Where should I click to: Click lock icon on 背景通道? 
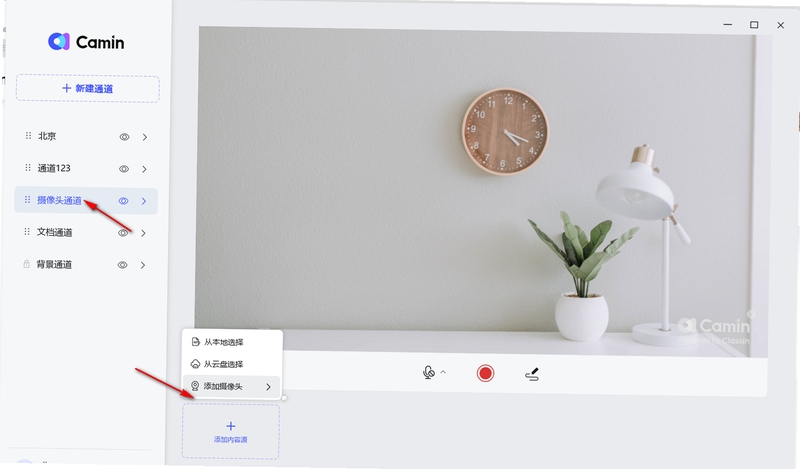point(26,264)
